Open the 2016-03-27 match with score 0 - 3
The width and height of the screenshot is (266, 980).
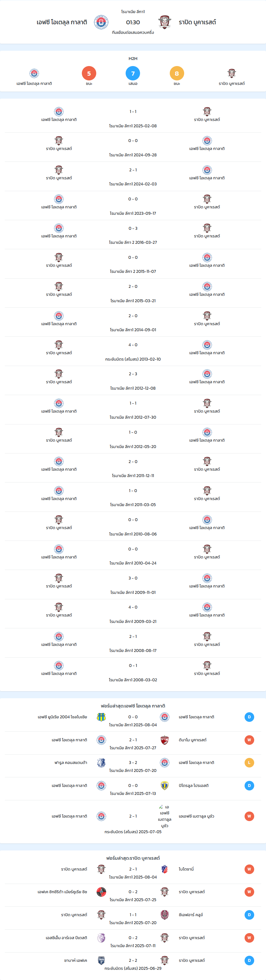pyautogui.click(x=133, y=235)
